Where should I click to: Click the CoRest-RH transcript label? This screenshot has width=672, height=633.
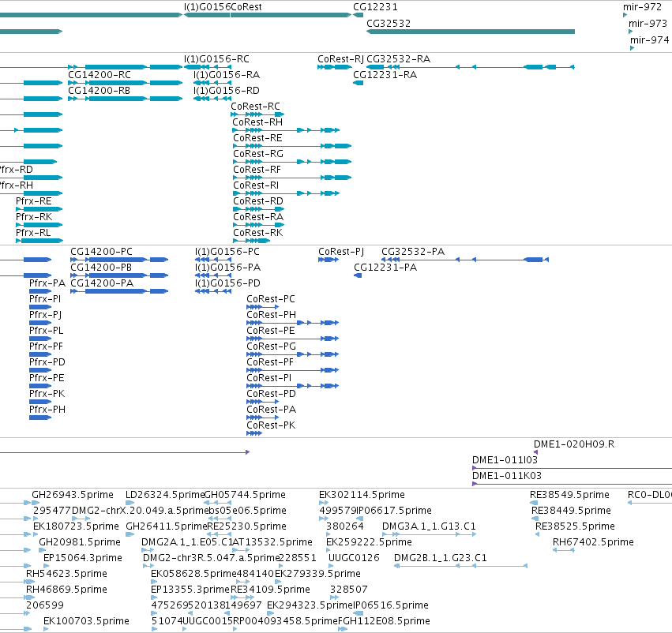pos(257,122)
